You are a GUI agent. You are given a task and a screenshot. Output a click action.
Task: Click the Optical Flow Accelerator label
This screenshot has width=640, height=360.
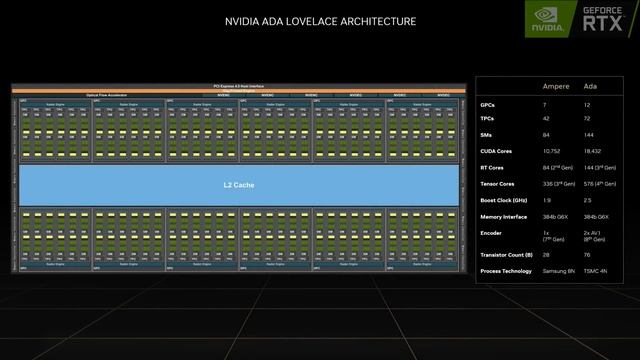107,96
